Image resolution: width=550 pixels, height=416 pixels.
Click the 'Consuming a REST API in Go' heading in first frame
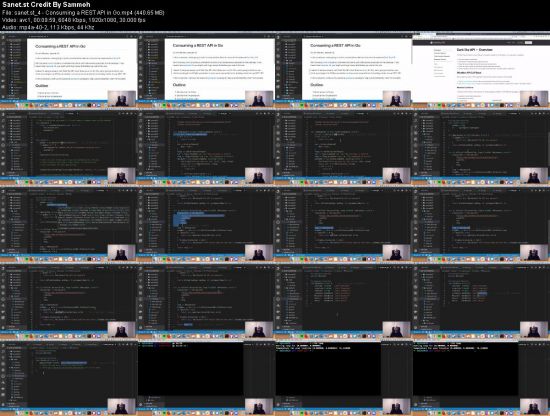60,46
